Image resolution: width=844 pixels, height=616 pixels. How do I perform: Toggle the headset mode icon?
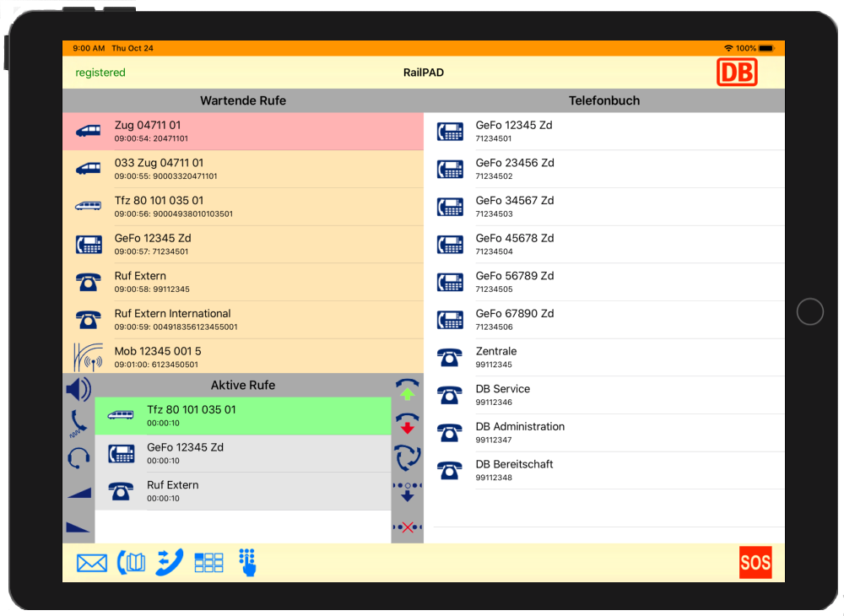[x=78, y=457]
